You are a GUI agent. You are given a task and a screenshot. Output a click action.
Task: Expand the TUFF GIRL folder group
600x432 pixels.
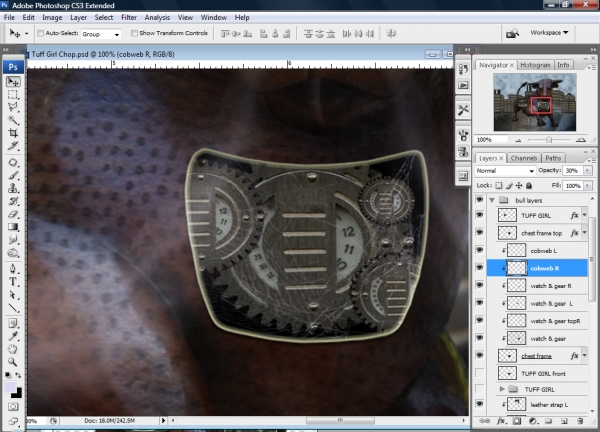(x=502, y=389)
